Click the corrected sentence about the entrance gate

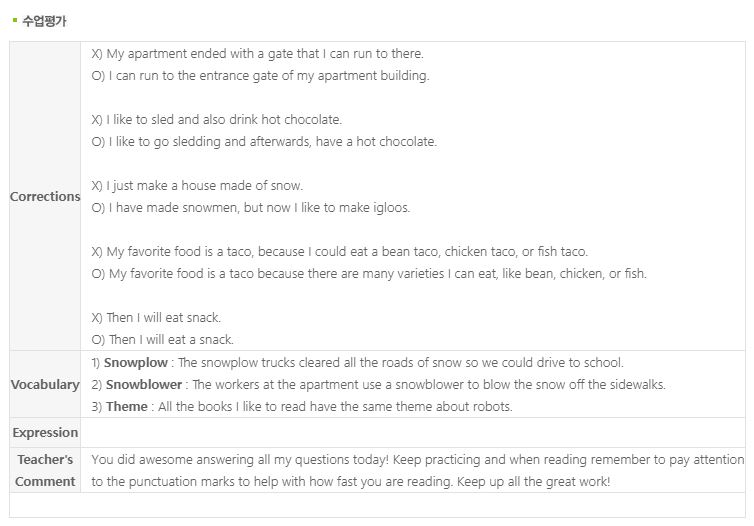[x=260, y=76]
